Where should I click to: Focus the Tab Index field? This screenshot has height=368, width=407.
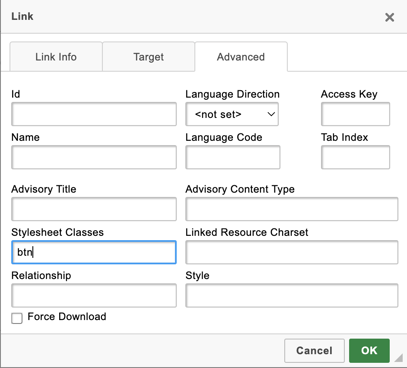[x=355, y=157]
